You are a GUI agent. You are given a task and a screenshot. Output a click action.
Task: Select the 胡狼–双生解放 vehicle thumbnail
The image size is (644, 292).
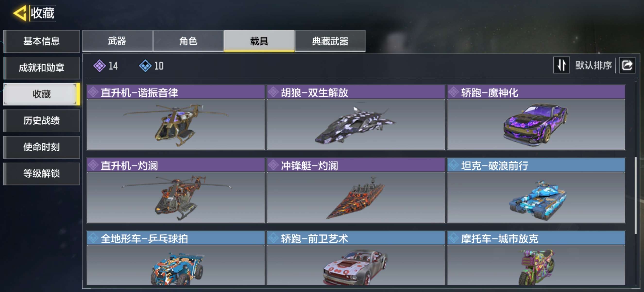[356, 124]
